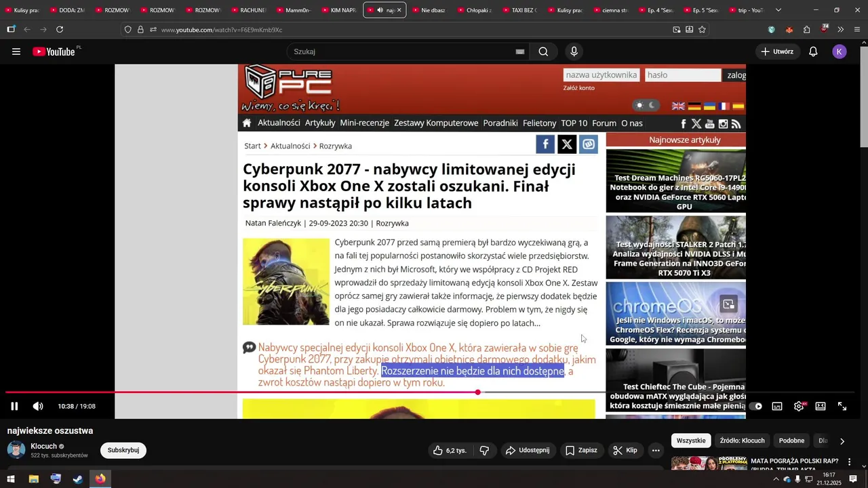
Task: Dislike the video
Action: click(x=484, y=450)
